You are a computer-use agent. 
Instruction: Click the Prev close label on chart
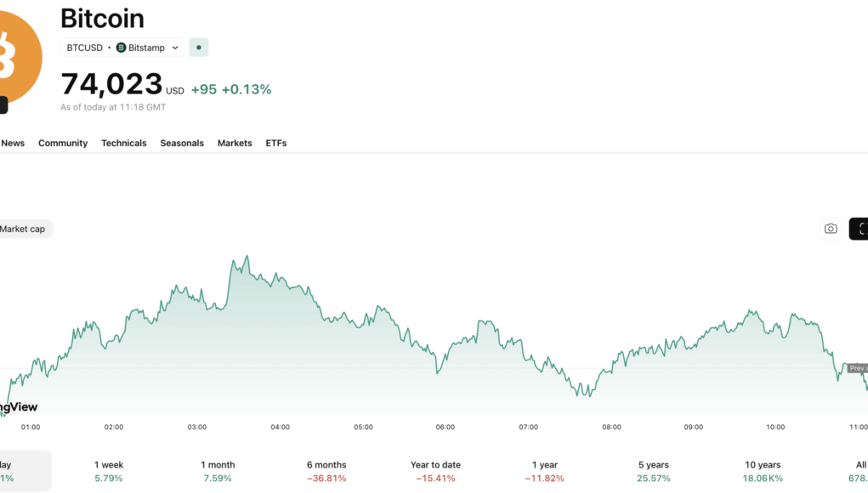point(856,368)
